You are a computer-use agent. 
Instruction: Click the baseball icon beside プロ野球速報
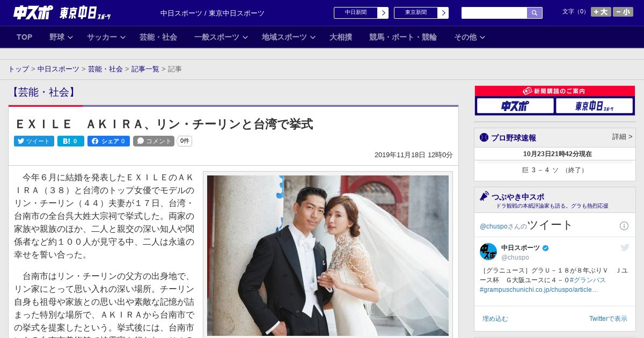484,137
